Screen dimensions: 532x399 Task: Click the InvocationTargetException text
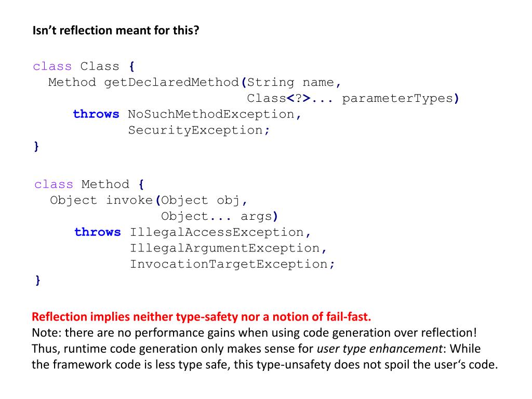pos(229,264)
